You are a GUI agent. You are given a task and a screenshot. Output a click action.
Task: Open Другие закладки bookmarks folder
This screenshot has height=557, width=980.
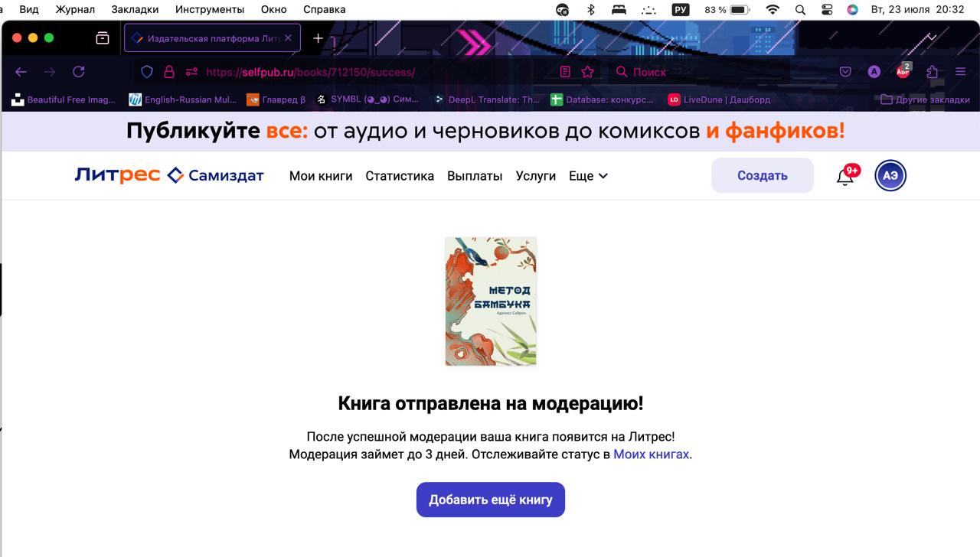click(925, 99)
